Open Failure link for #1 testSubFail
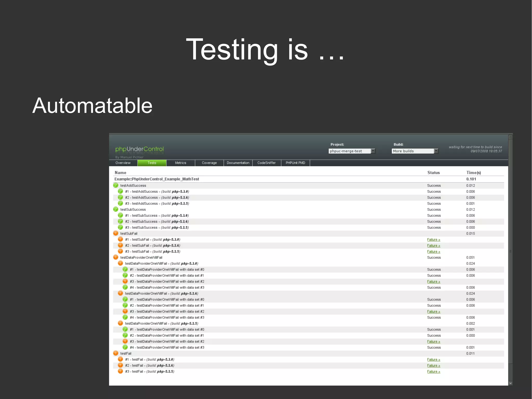The height and width of the screenshot is (399, 532). [x=433, y=240]
